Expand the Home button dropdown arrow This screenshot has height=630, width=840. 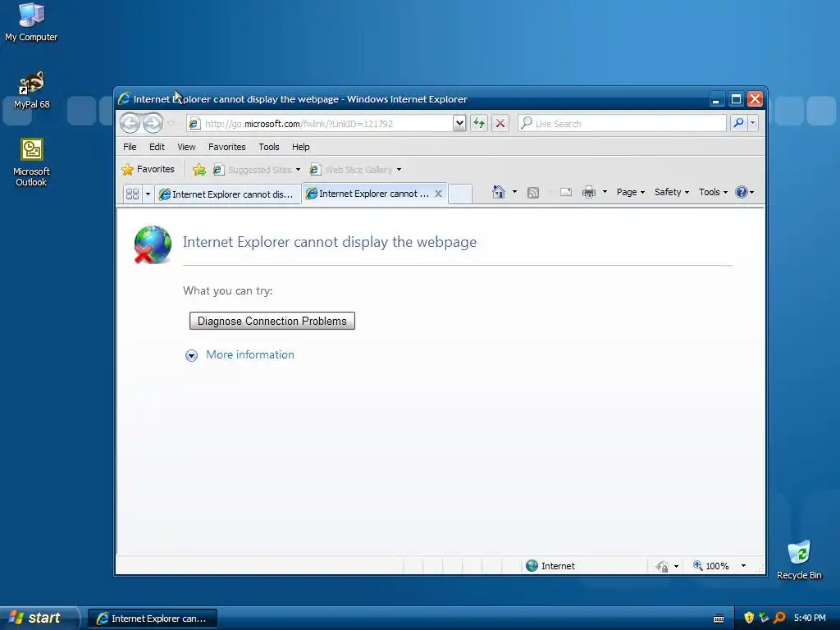514,192
